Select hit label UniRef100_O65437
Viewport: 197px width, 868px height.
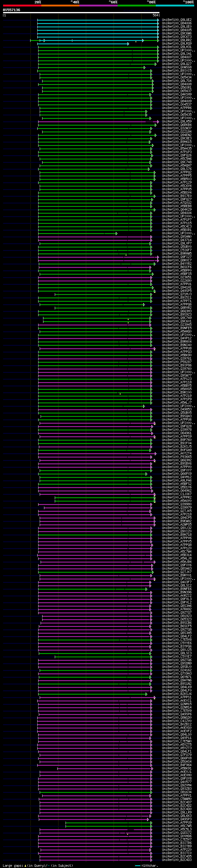point(177,91)
